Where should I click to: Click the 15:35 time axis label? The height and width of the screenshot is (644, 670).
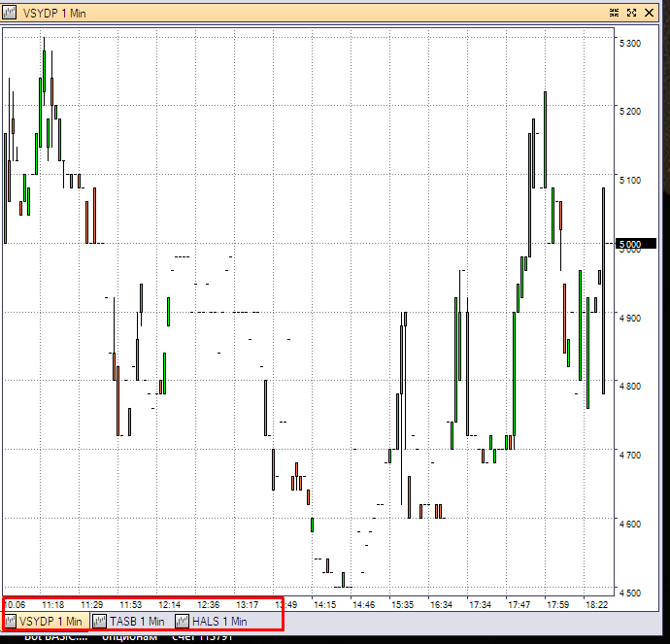pos(403,605)
